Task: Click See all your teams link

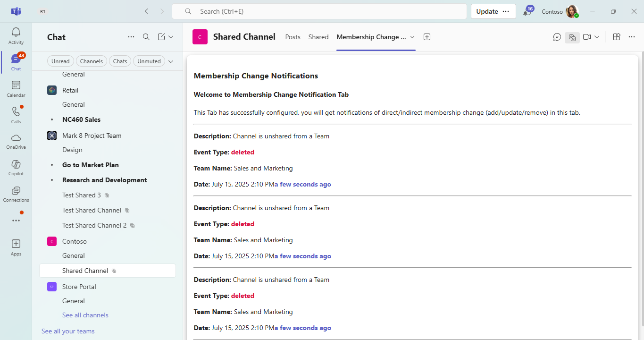Action: 68,331
